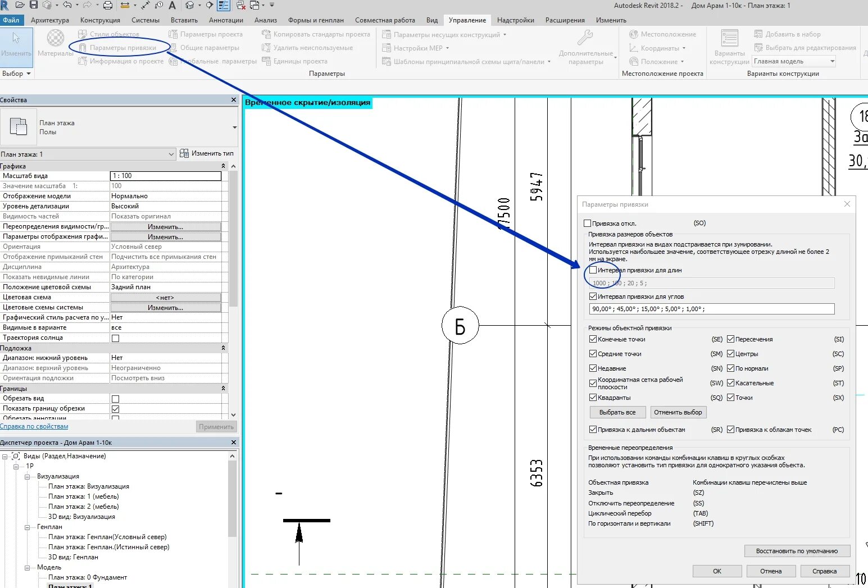Image resolution: width=868 pixels, height=588 pixels.
Task: Open Общие параметры tool
Action: pos(204,48)
